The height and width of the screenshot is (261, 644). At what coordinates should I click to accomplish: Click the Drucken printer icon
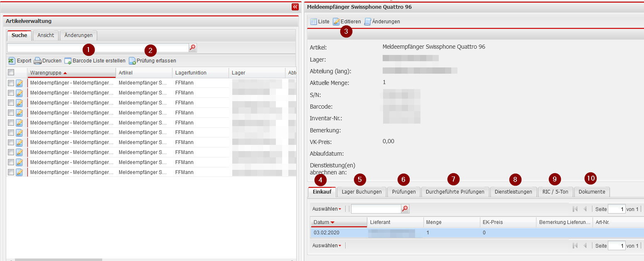tap(38, 61)
